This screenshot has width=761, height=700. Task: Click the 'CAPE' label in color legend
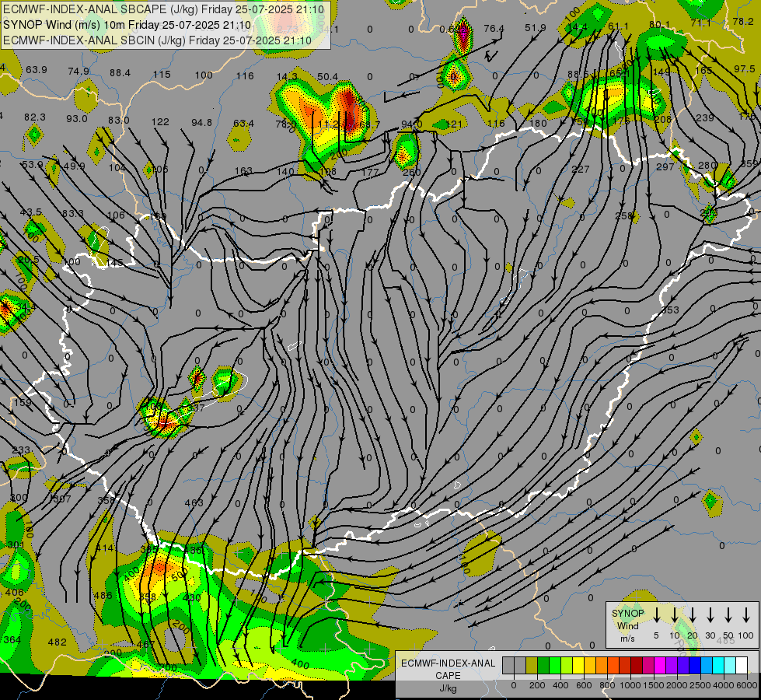[x=448, y=676]
